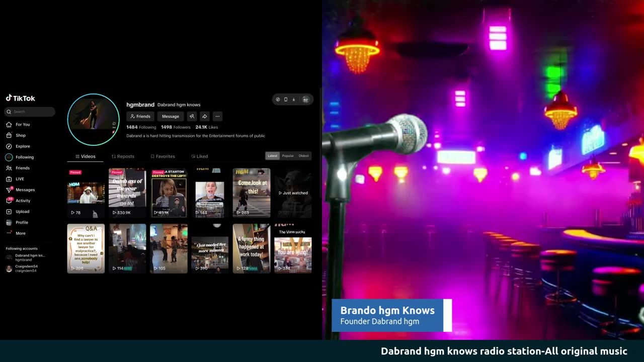Open 'Stanton destroys the left' pinned video
The image size is (644, 362).
[x=169, y=193]
